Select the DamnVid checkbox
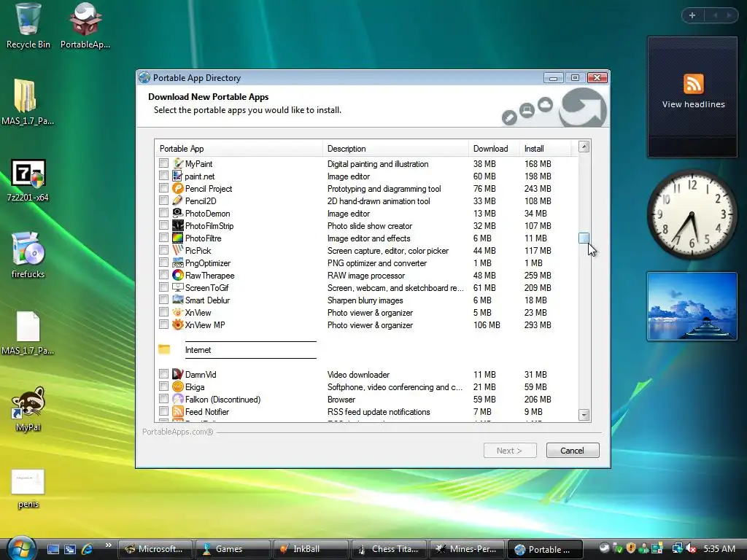This screenshot has height=560, width=747. [x=164, y=374]
